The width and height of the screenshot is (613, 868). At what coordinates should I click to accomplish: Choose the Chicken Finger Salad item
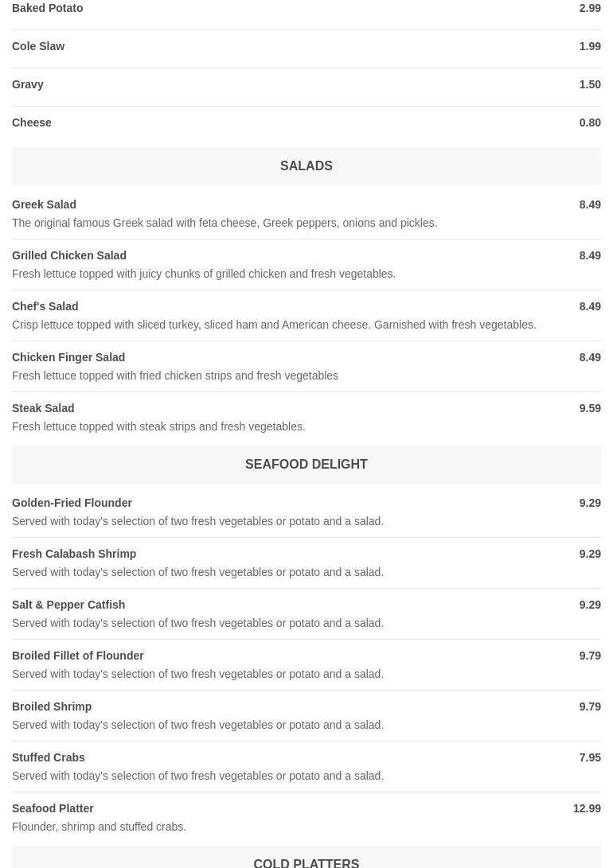pos(68,357)
